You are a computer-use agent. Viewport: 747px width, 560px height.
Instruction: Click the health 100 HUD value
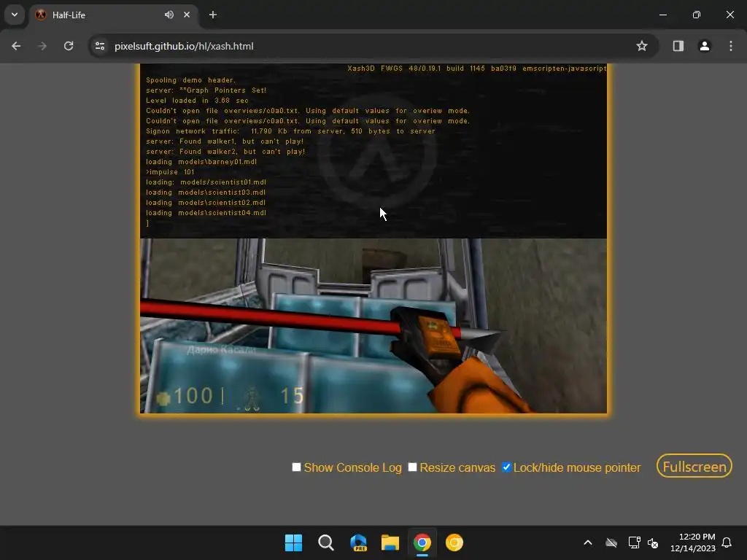click(193, 396)
